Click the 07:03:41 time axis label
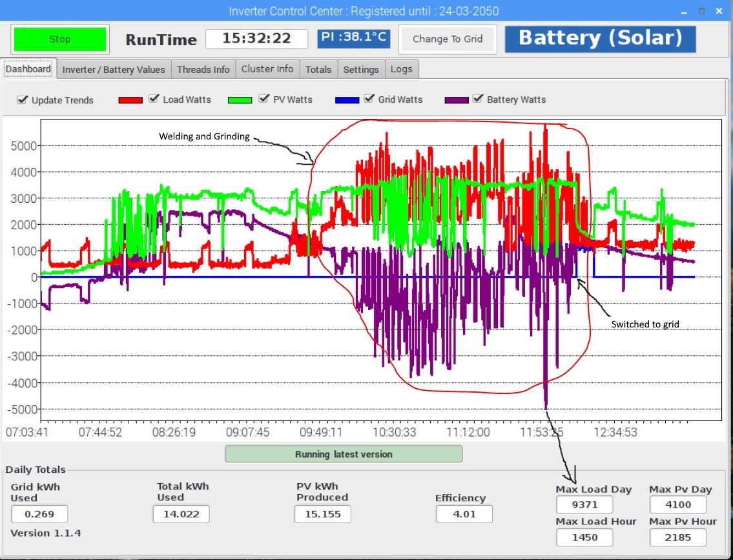 tap(26, 432)
